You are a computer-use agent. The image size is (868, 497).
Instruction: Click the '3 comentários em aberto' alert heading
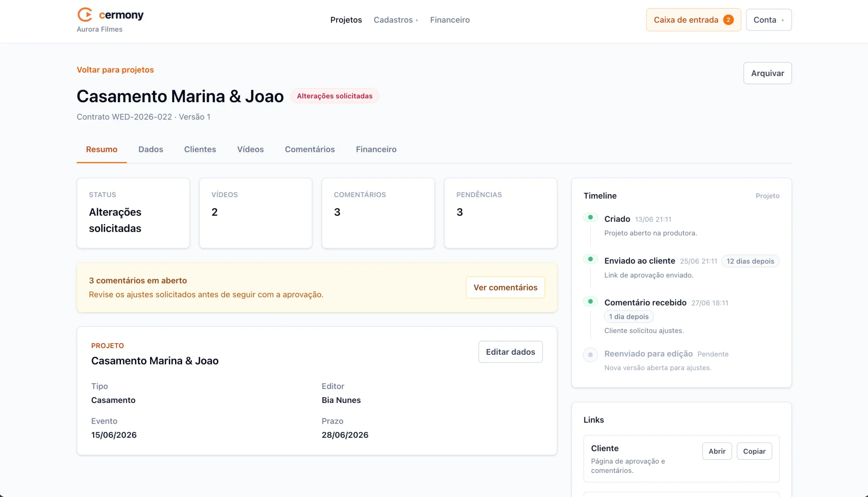(138, 281)
